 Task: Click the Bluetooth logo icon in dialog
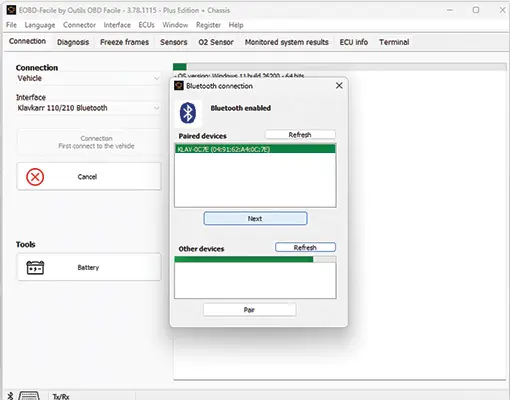click(188, 113)
